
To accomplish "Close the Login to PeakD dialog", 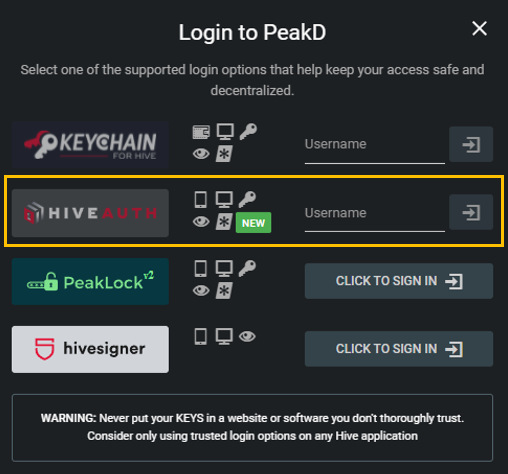I will point(479,28).
